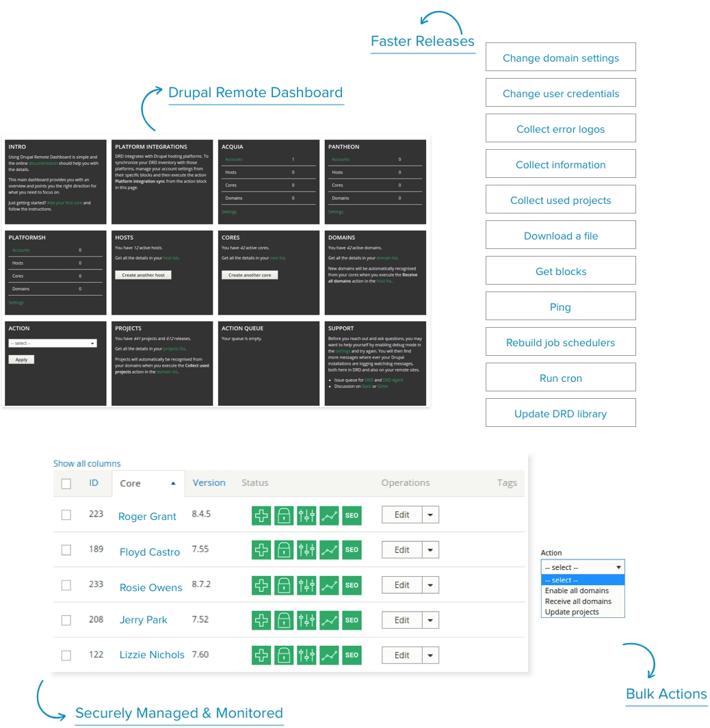
Task: Choose "Update projects" from the Action list
Action: (583, 612)
